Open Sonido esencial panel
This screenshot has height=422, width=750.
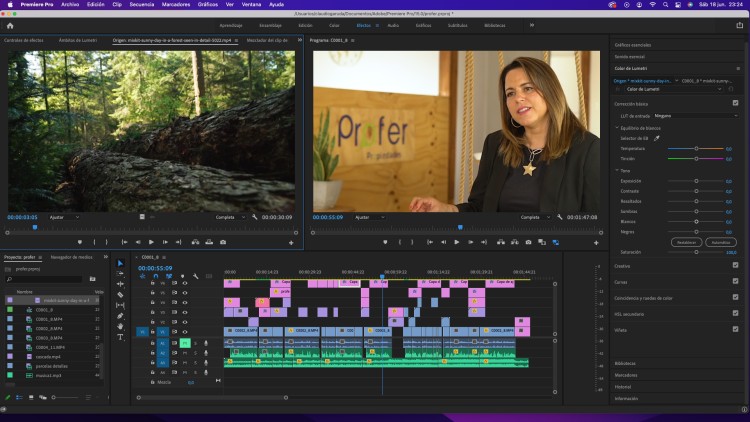(629, 56)
